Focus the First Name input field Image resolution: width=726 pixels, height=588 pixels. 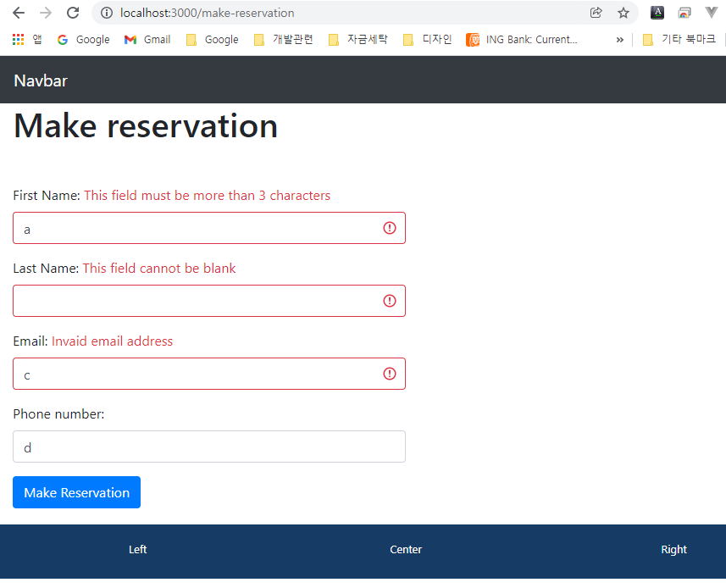(x=209, y=228)
